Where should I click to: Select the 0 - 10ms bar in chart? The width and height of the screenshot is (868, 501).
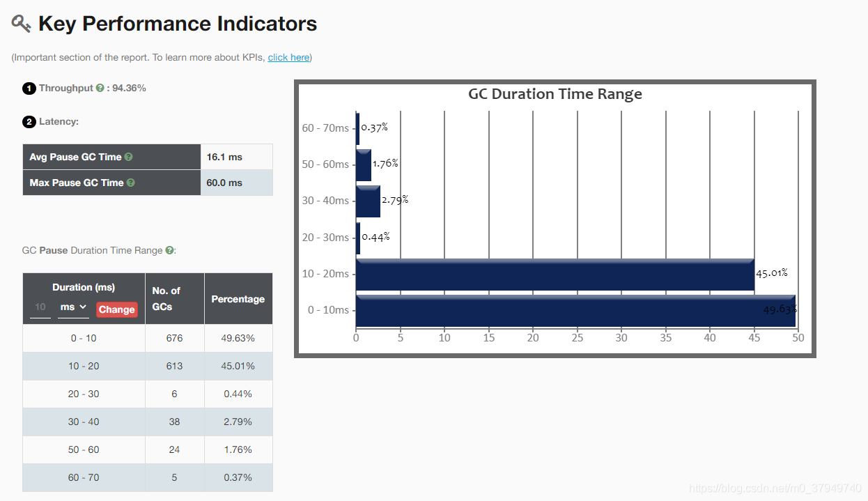575,310
